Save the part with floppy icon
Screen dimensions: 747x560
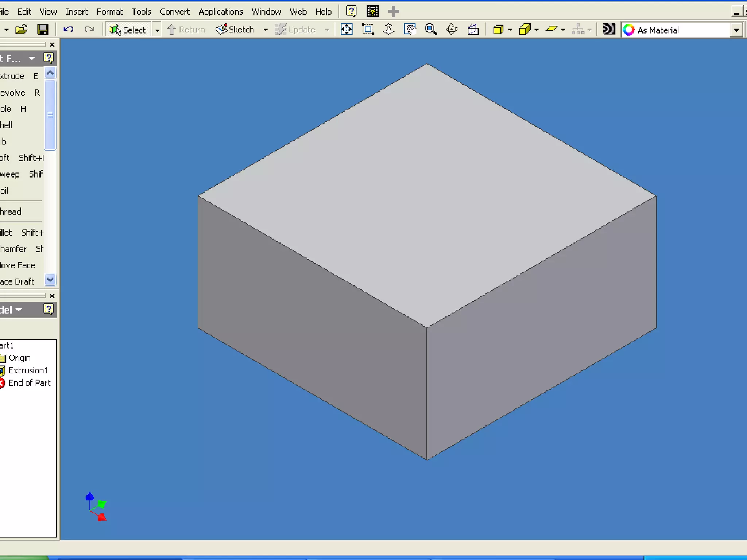[43, 30]
